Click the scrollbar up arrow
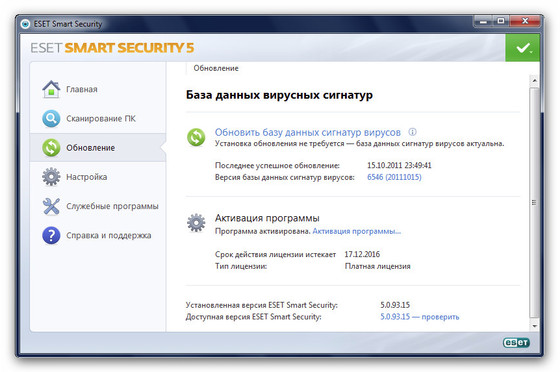 pos(534,80)
